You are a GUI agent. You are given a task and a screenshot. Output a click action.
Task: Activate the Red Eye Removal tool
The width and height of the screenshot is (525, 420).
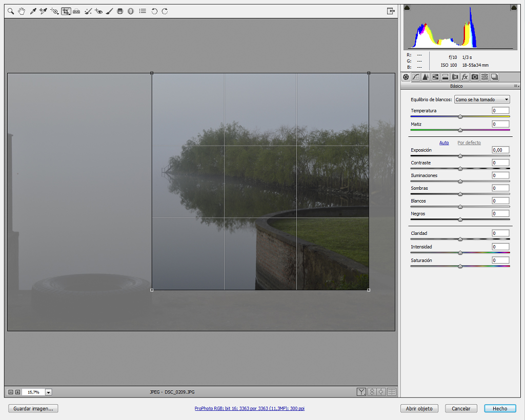tap(98, 11)
